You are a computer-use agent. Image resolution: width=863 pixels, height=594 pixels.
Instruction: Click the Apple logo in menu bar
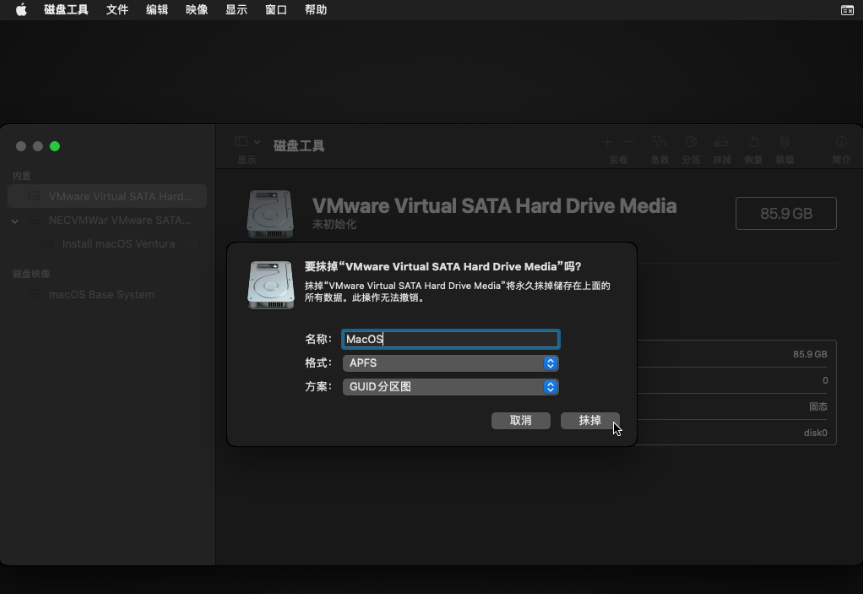pos(21,10)
